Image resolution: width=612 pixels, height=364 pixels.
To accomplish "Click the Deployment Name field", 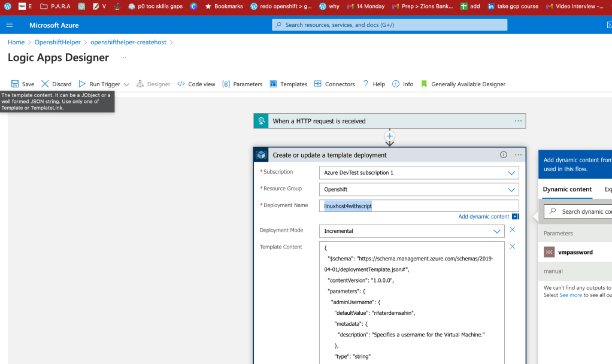I will (x=419, y=205).
